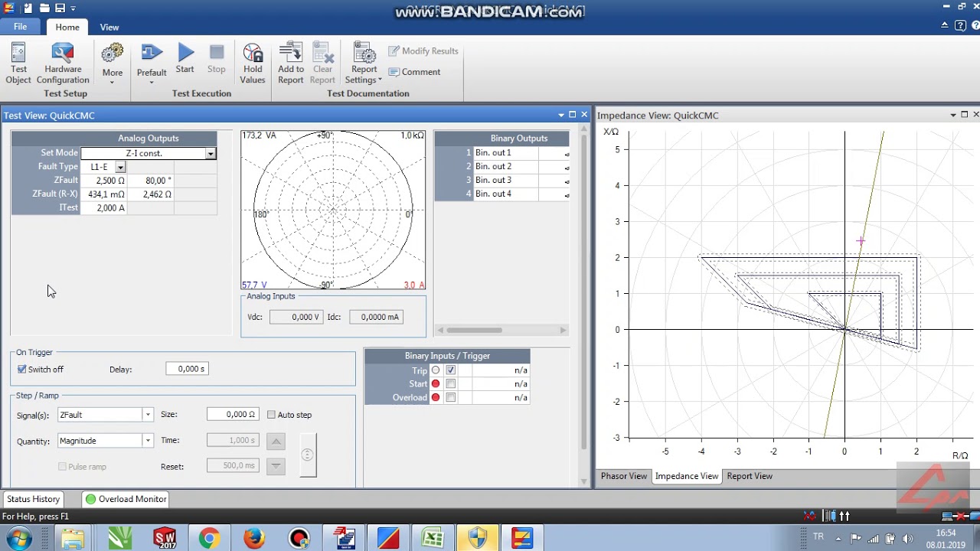Open the Overload Monitor tab

point(126,499)
